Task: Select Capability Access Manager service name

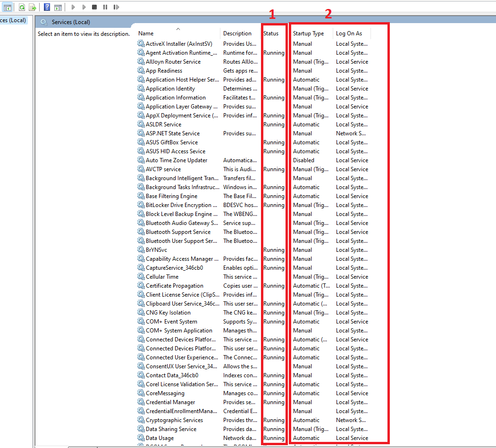Action: click(182, 259)
